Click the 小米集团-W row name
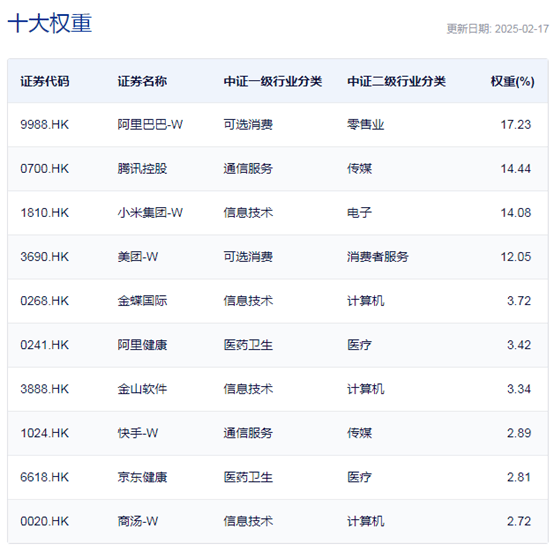This screenshot has width=554, height=551. (150, 213)
